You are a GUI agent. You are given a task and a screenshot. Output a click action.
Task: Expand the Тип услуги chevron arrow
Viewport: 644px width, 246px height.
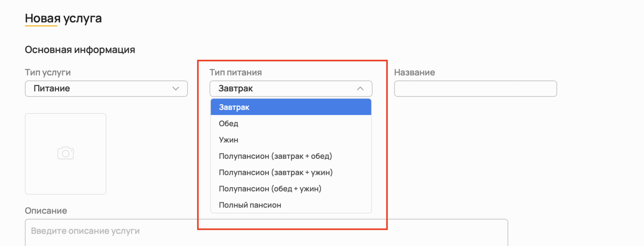point(175,89)
